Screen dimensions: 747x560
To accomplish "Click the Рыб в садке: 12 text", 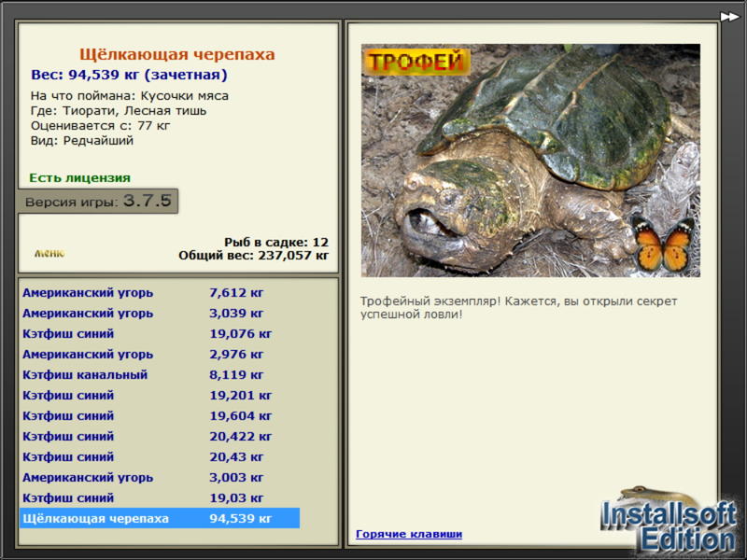I will click(276, 242).
